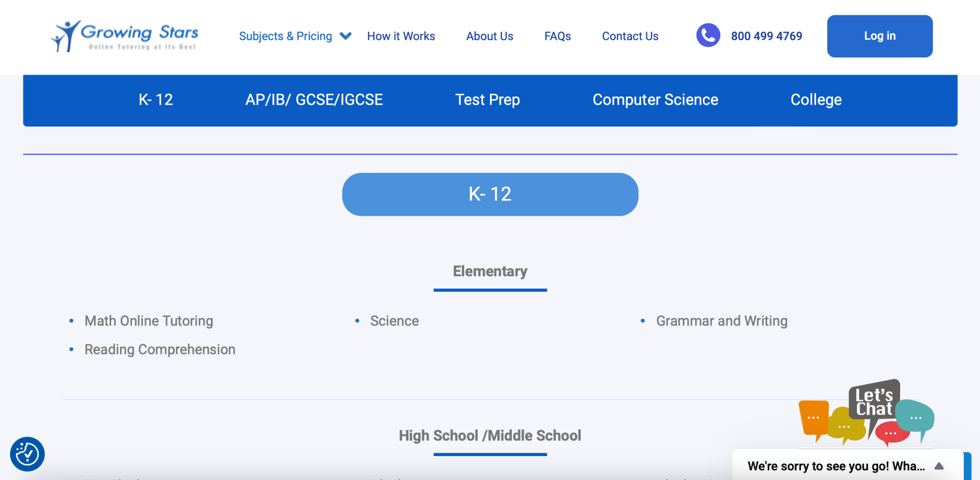
Task: Open the FAQs menu item
Action: click(x=557, y=36)
